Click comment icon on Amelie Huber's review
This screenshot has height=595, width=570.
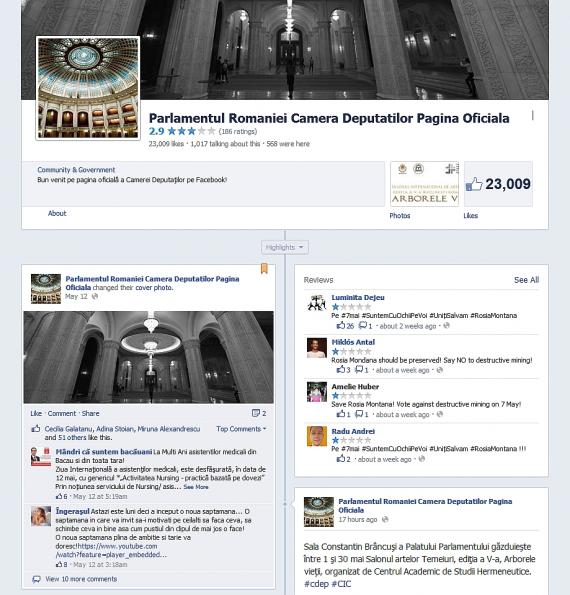tap(359, 414)
